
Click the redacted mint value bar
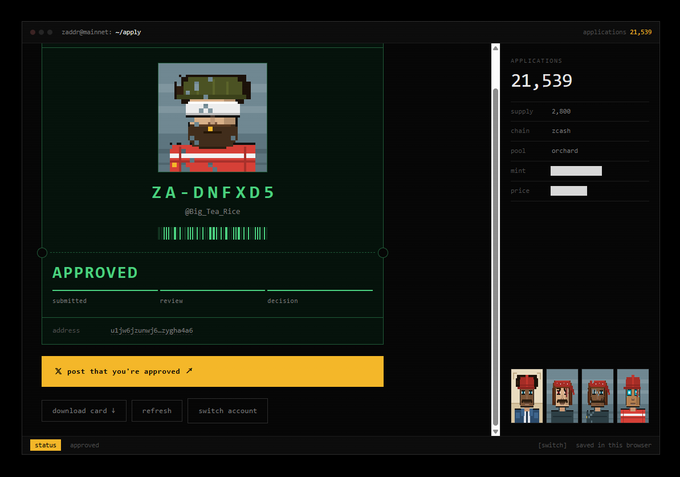576,171
